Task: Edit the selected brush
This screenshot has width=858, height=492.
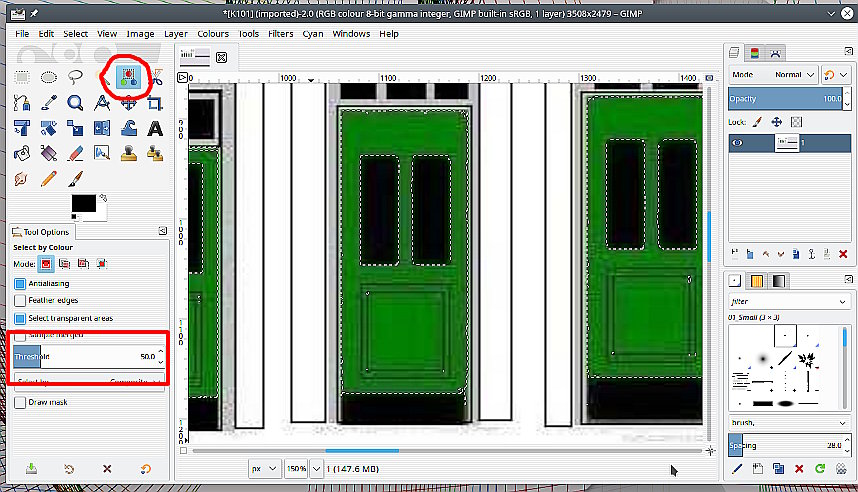Action: pyautogui.click(x=737, y=468)
